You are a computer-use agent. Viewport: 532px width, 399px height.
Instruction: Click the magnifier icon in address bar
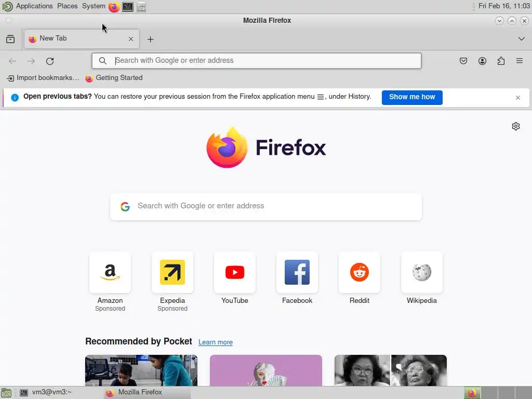(102, 61)
